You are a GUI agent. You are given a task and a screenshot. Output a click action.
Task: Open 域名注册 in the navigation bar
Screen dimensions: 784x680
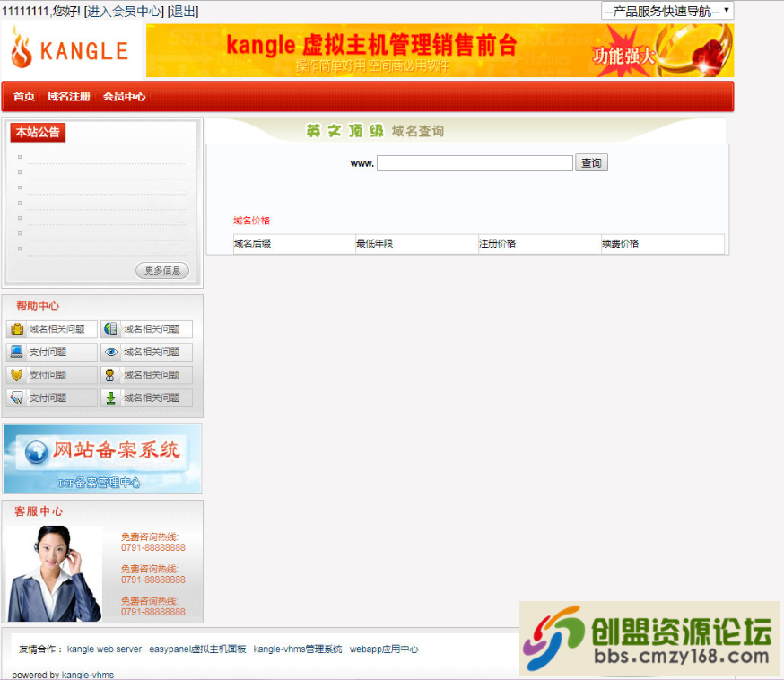(x=69, y=97)
